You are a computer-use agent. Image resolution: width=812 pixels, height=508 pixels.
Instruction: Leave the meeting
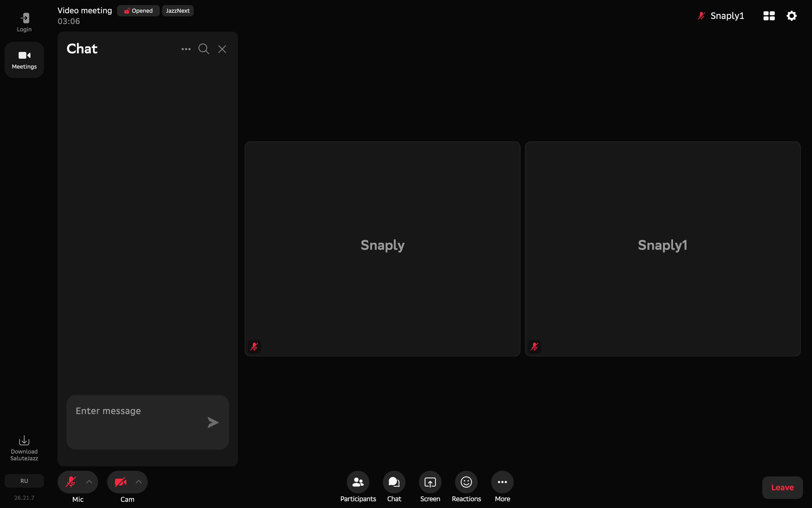782,487
